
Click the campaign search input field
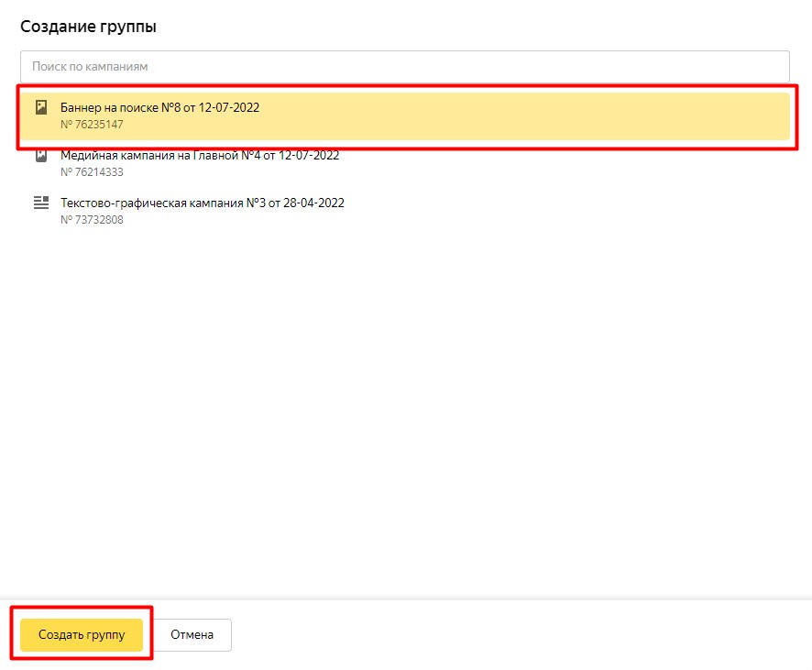404,66
